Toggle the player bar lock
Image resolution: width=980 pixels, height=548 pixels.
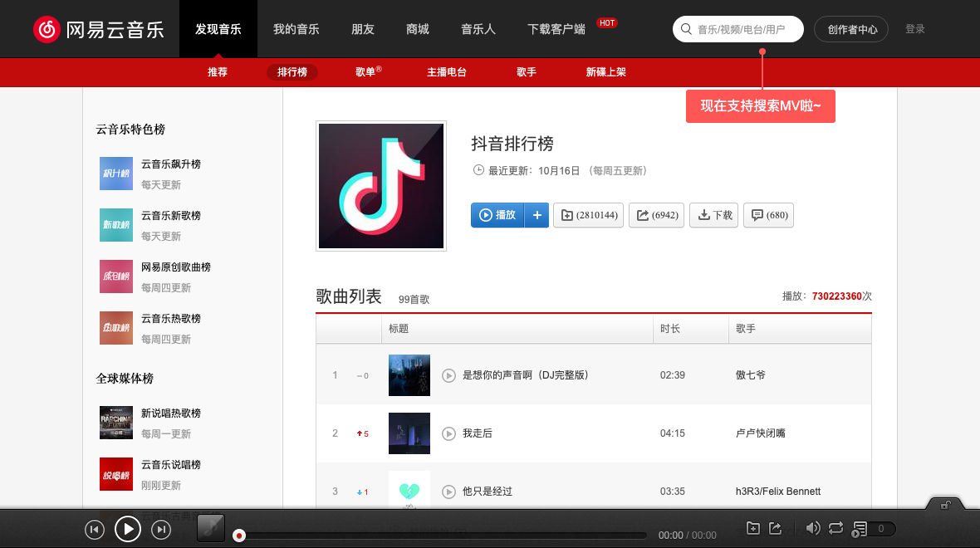(x=946, y=505)
